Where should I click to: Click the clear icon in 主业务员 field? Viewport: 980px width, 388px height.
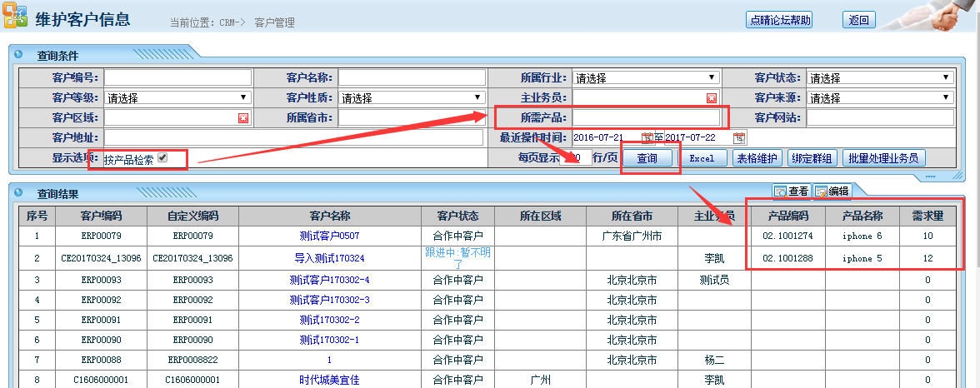click(712, 98)
